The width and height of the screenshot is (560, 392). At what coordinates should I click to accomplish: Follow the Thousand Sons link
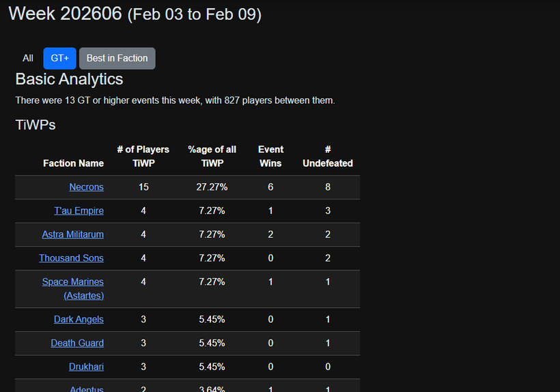[x=71, y=258]
